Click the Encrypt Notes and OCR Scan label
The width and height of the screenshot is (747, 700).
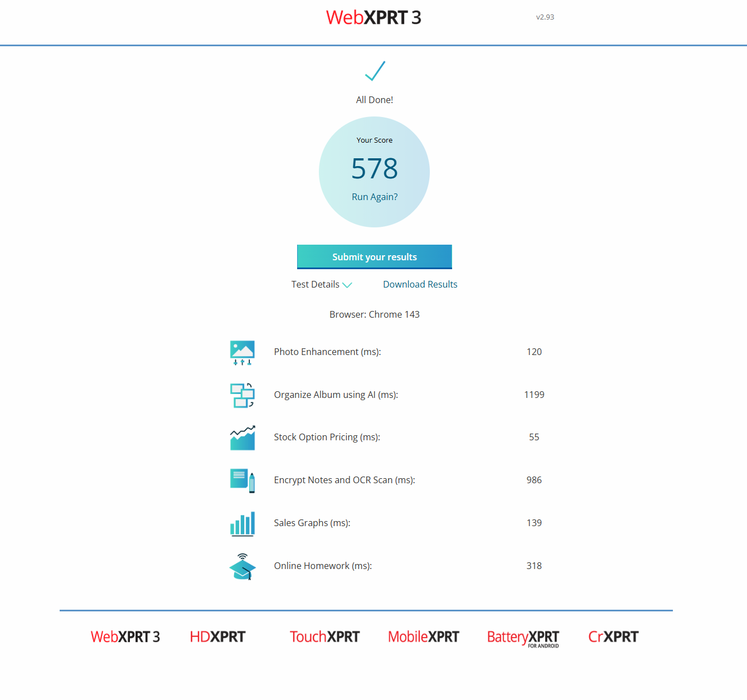click(x=345, y=480)
